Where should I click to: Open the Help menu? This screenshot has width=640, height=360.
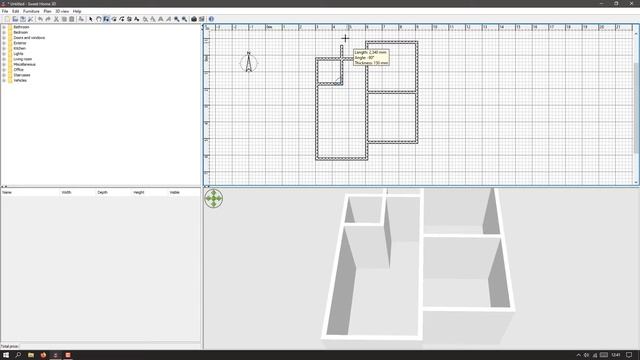77,11
